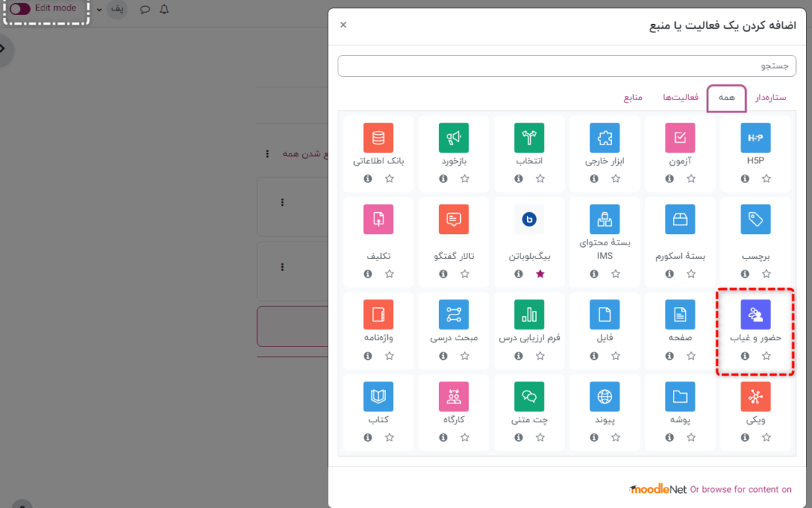The height and width of the screenshot is (508, 812).
Task: Switch to the ستاره‌دار (Starred) tab
Action: point(771,98)
